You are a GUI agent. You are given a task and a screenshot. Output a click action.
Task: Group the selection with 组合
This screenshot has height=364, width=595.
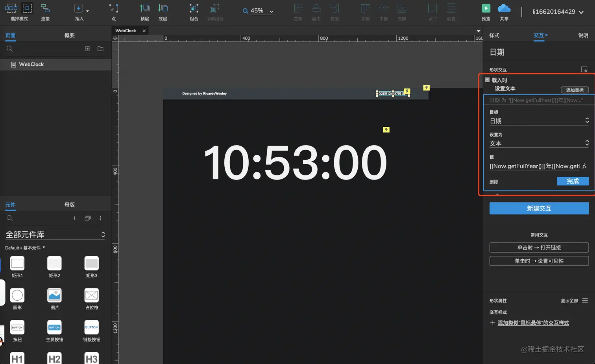pos(194,8)
